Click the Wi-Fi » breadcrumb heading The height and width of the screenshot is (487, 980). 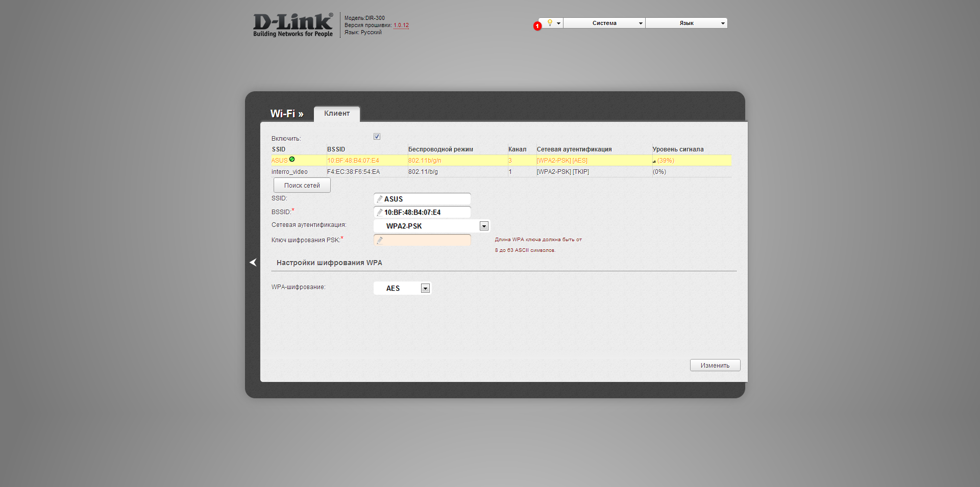click(287, 114)
